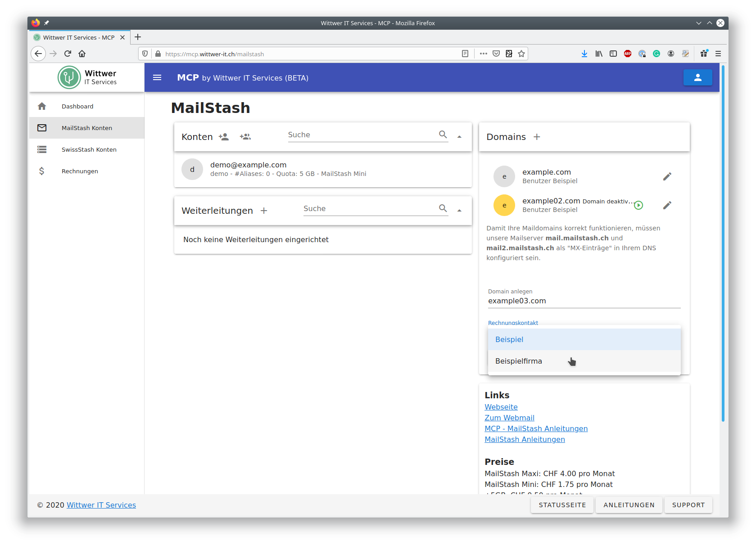Open SwissStash Konten in the sidebar
Viewport: 756px width, 545px height.
click(87, 149)
